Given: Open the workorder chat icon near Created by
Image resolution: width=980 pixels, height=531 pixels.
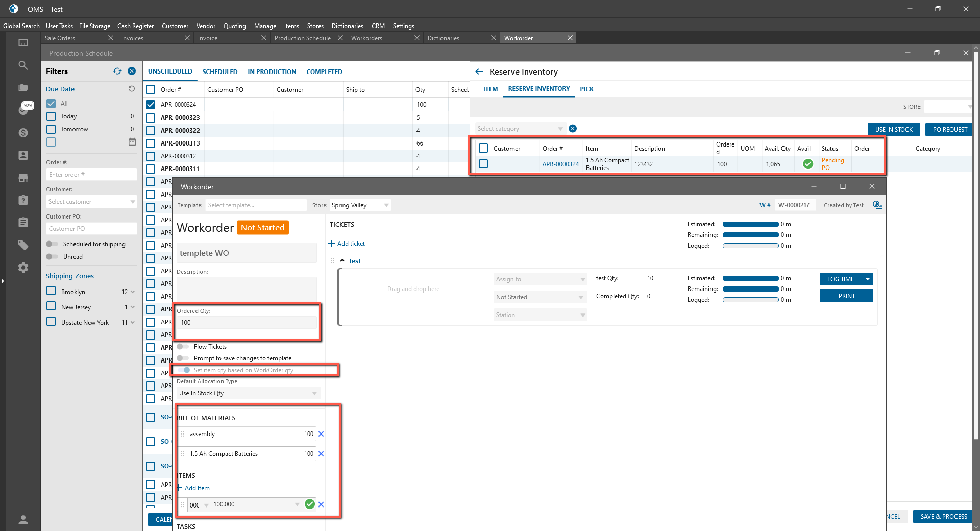Looking at the screenshot, I should (877, 205).
